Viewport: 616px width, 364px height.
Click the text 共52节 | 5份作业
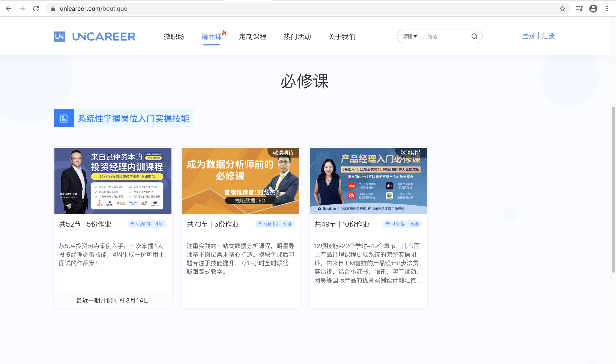[85, 224]
